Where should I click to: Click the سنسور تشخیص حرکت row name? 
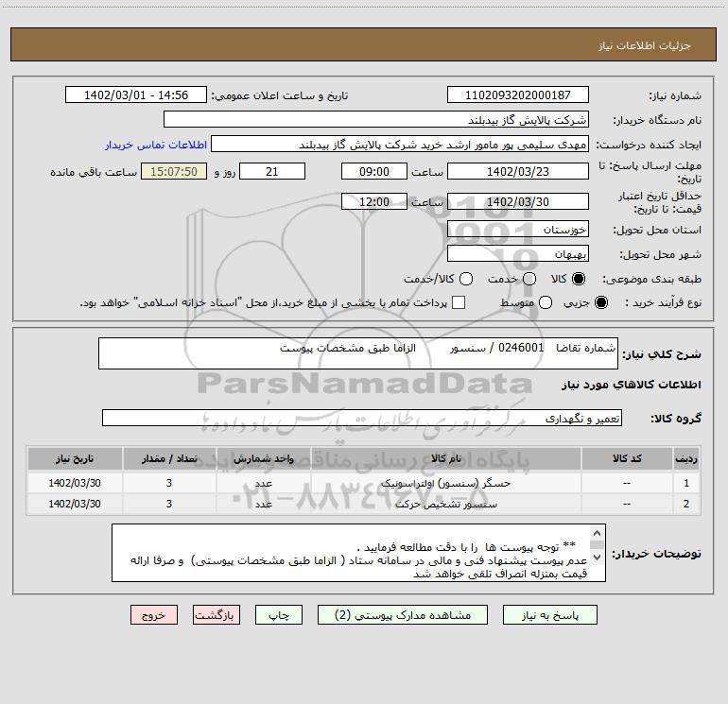(x=445, y=504)
